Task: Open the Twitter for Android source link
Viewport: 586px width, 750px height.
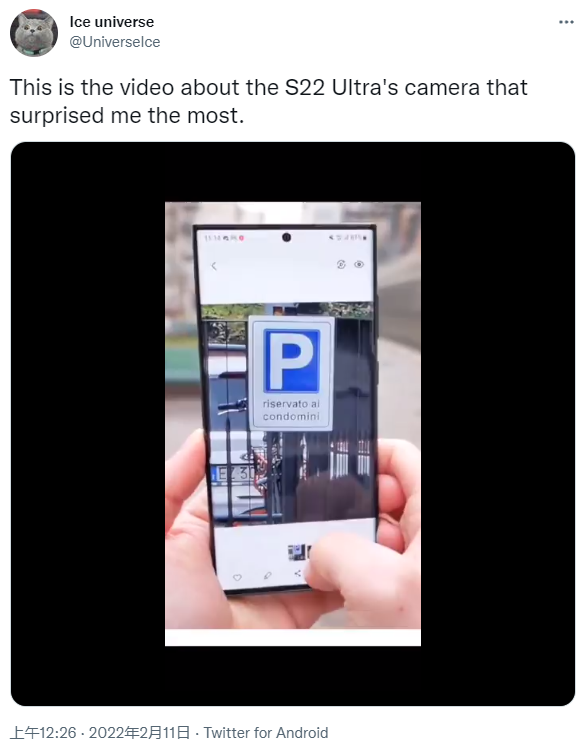Action: 266,733
